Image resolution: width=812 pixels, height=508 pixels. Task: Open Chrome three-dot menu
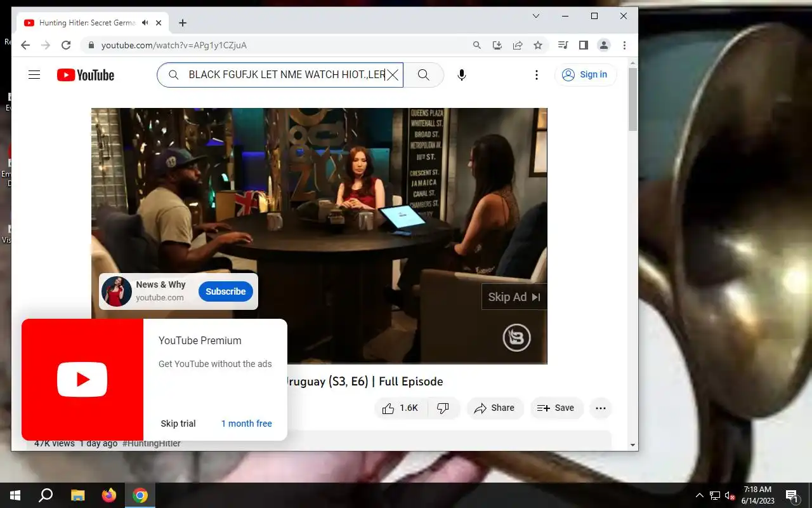point(625,45)
